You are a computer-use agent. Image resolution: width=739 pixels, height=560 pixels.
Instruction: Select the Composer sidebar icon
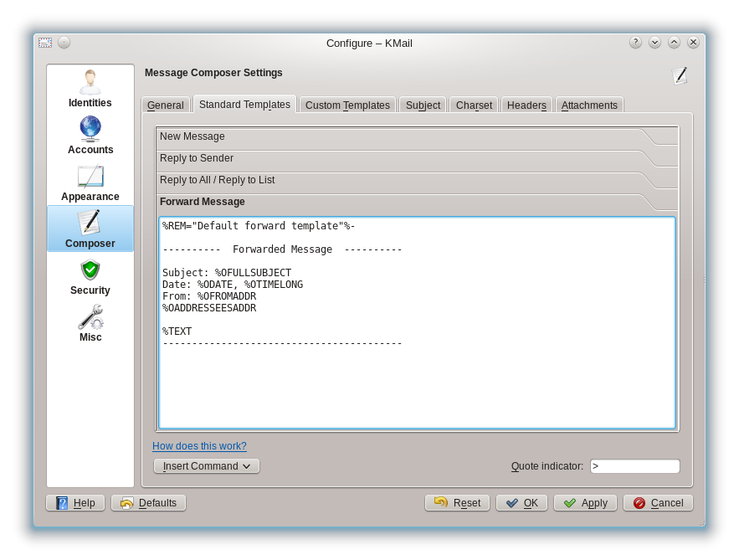(90, 226)
